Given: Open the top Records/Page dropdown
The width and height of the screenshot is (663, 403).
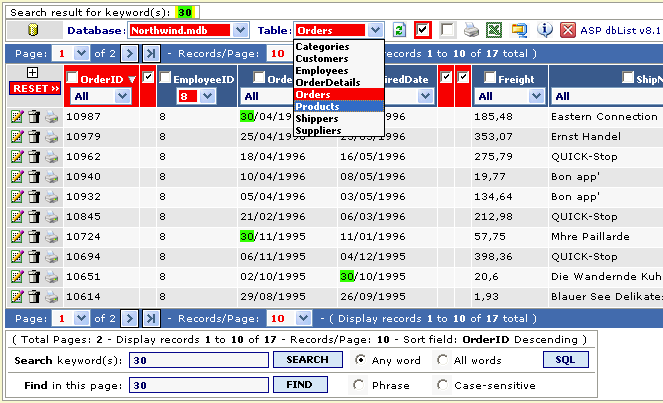Looking at the screenshot, I should click(x=289, y=53).
